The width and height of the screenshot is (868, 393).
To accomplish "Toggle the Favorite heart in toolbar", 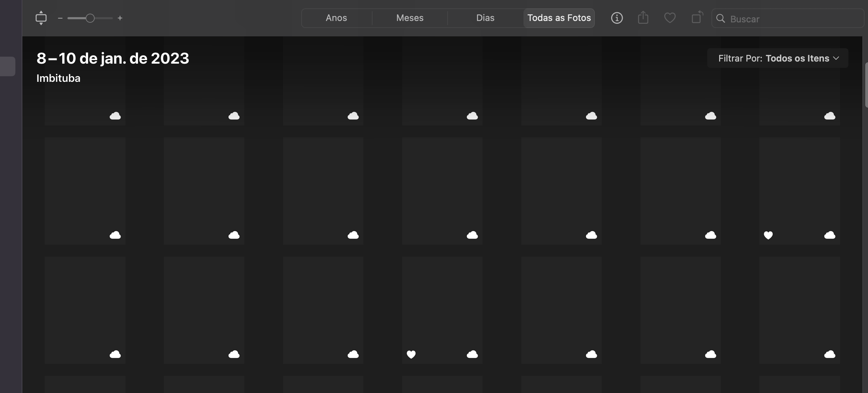I will [670, 18].
